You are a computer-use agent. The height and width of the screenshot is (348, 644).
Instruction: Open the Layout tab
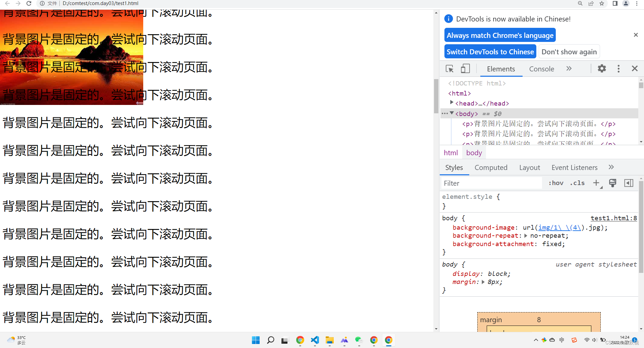(530, 168)
